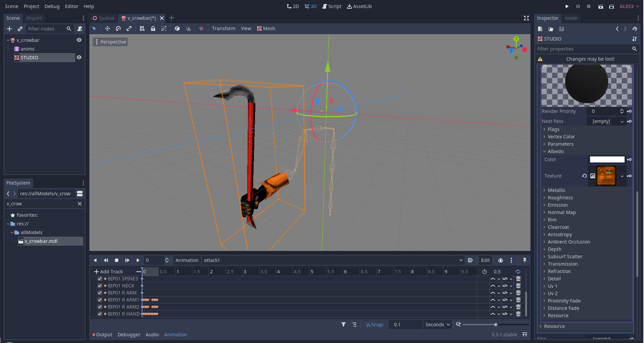Image resolution: width=644 pixels, height=343 pixels.
Task: Uncheck the BIP01 R HAND track
Action: click(100, 314)
